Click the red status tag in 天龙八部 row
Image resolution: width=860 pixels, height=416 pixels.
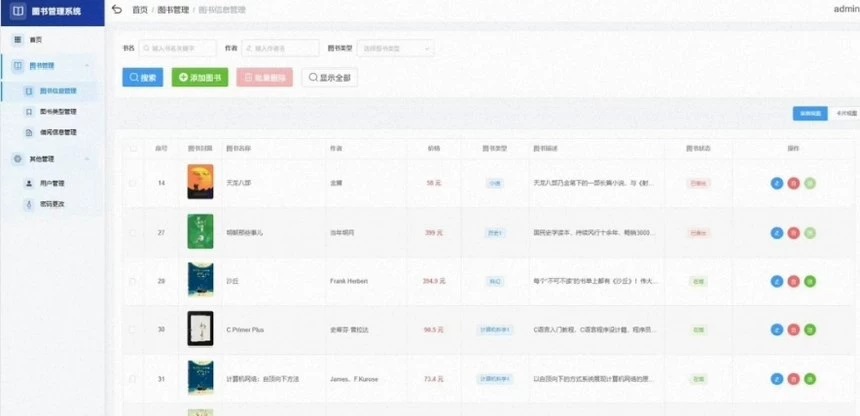698,183
